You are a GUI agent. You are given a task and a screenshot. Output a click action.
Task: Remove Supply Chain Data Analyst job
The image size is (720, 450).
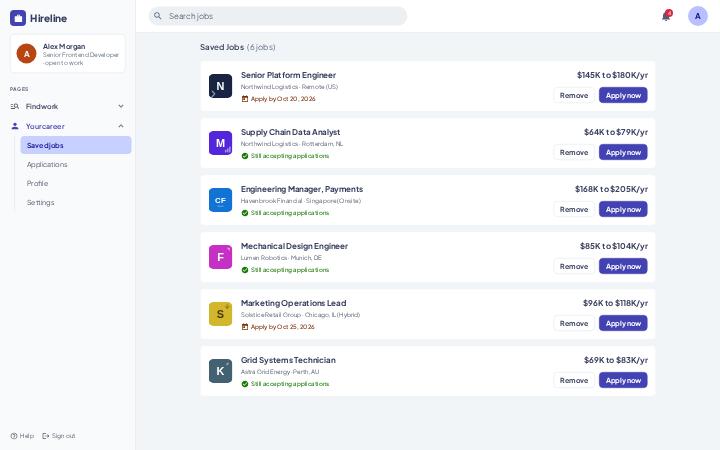point(574,152)
